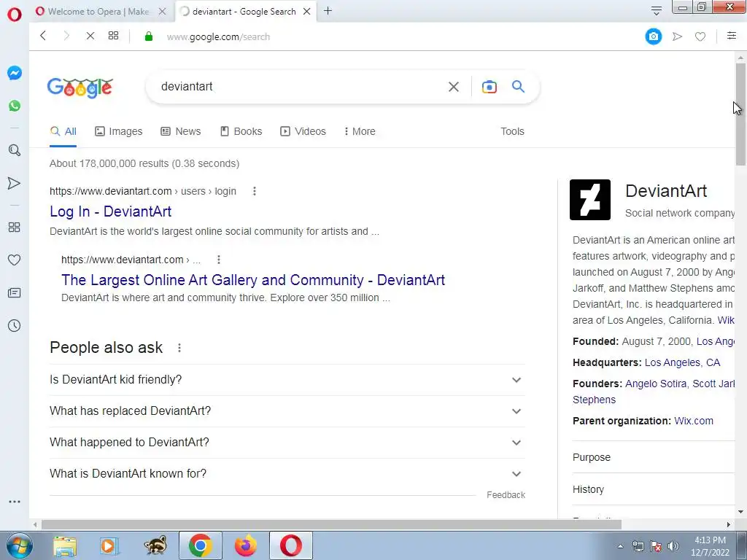Image resolution: width=747 pixels, height=560 pixels.
Task: Take a snapshot with camera icon
Action: 653,36
